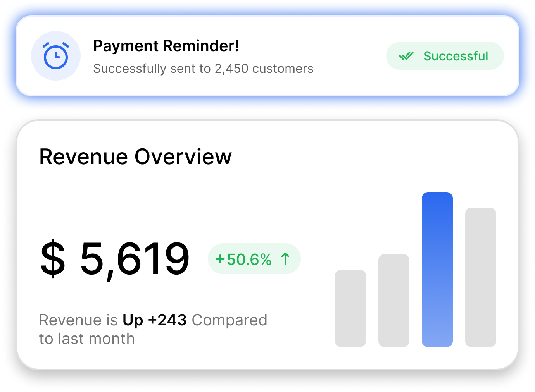The width and height of the screenshot is (535, 392).
Task: Select the highlighted blue chart bar
Action: tap(437, 270)
